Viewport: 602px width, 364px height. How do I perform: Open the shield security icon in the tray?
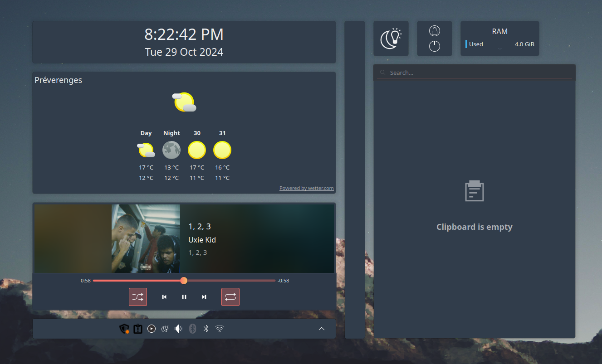124,329
